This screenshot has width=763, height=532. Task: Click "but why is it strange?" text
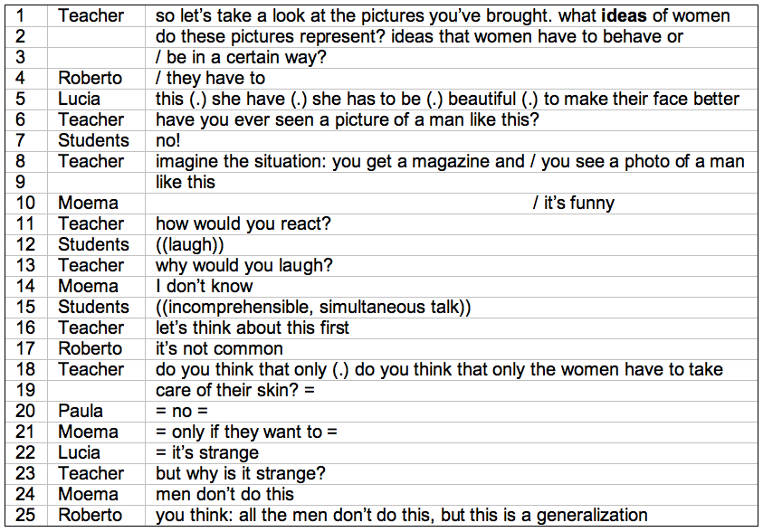coord(241,474)
